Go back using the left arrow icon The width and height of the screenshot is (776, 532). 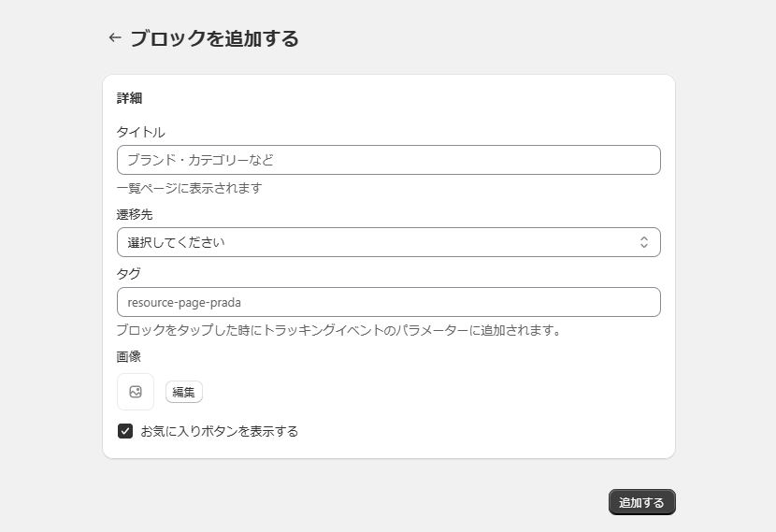(x=115, y=37)
